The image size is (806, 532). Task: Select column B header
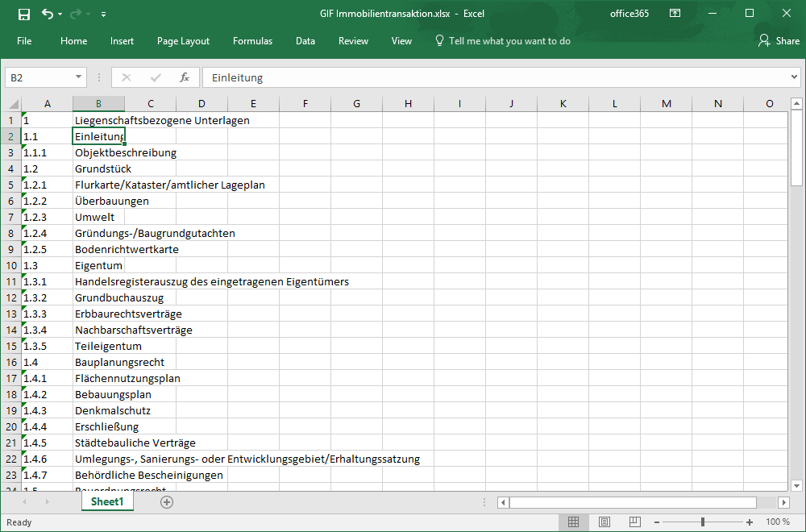(98, 104)
